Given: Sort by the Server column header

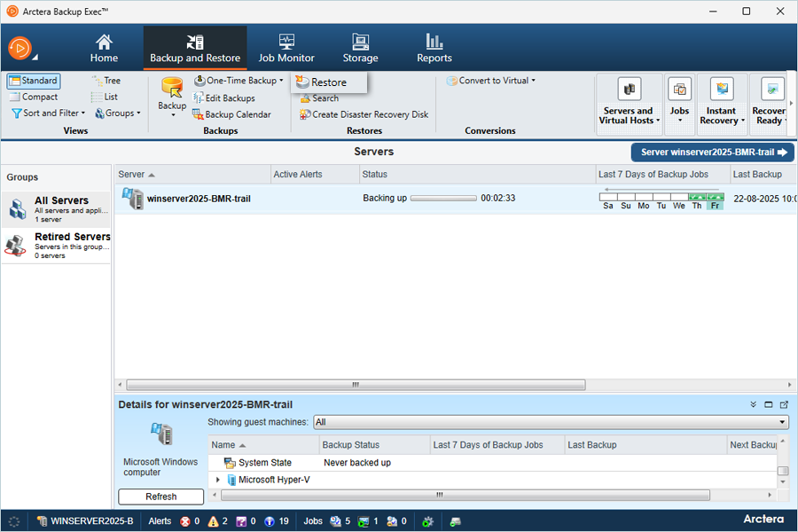Looking at the screenshot, I should (x=193, y=174).
